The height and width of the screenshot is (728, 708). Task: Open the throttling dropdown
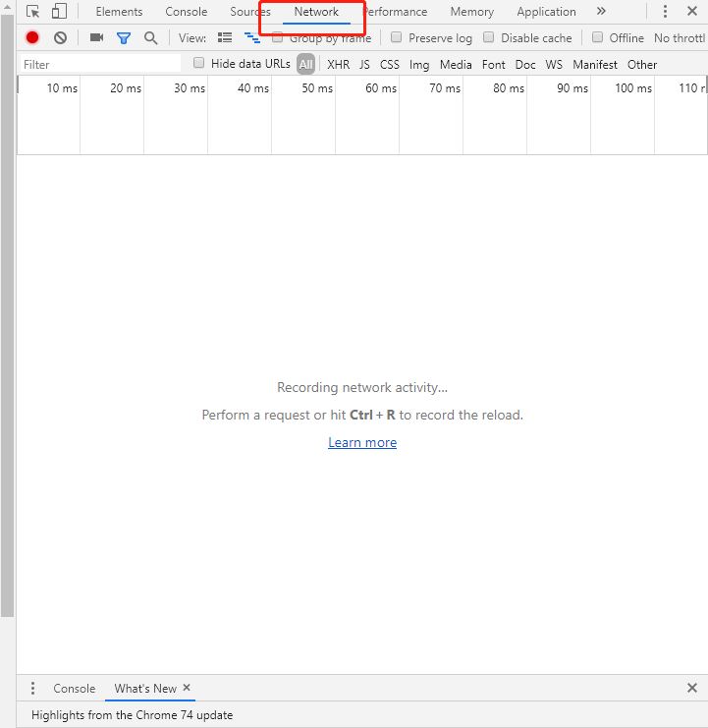click(x=680, y=37)
